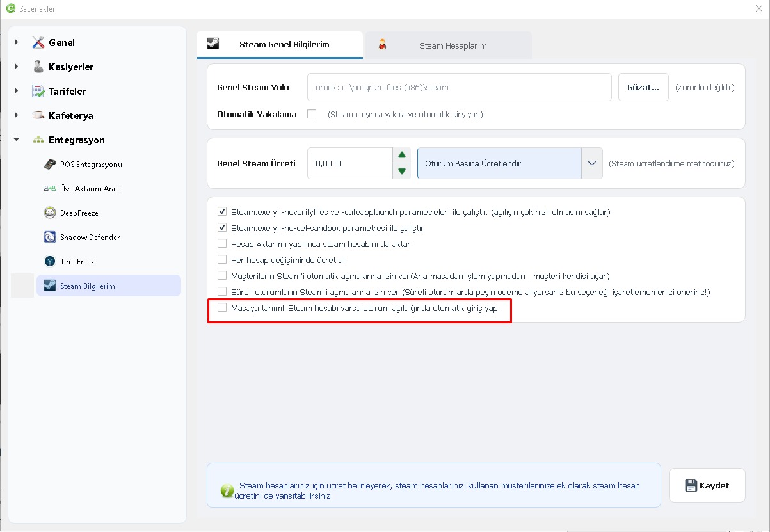The image size is (770, 532).
Task: Click the floppy disk icon on Kaydet
Action: (x=691, y=485)
